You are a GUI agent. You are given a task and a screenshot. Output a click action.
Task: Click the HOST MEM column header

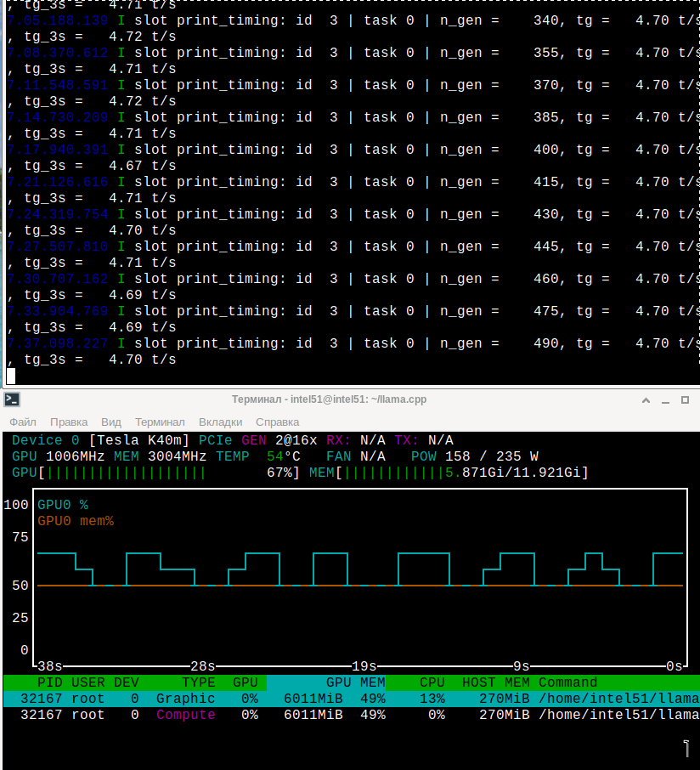pyautogui.click(x=496, y=682)
